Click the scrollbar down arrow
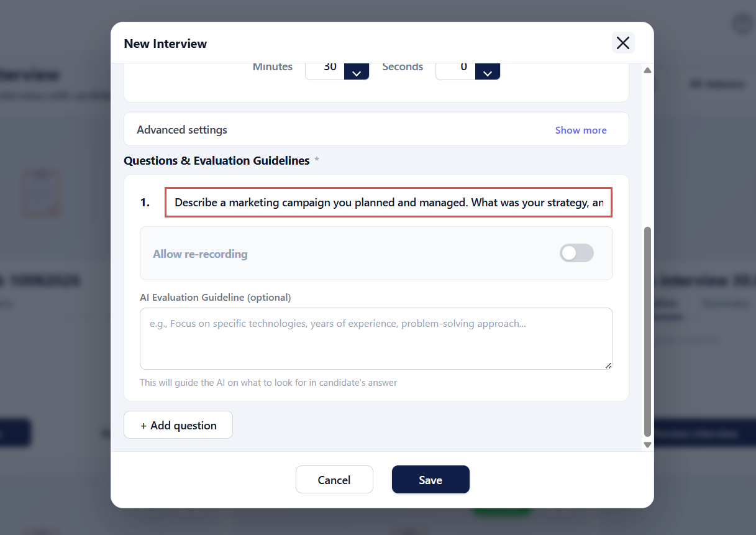Image resolution: width=756 pixels, height=535 pixels. coord(647,444)
